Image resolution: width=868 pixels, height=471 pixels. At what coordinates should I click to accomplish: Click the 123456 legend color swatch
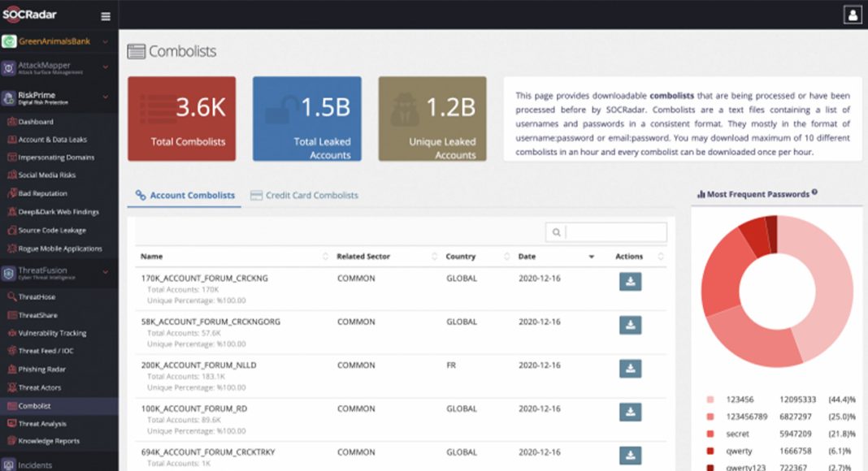[710, 400]
